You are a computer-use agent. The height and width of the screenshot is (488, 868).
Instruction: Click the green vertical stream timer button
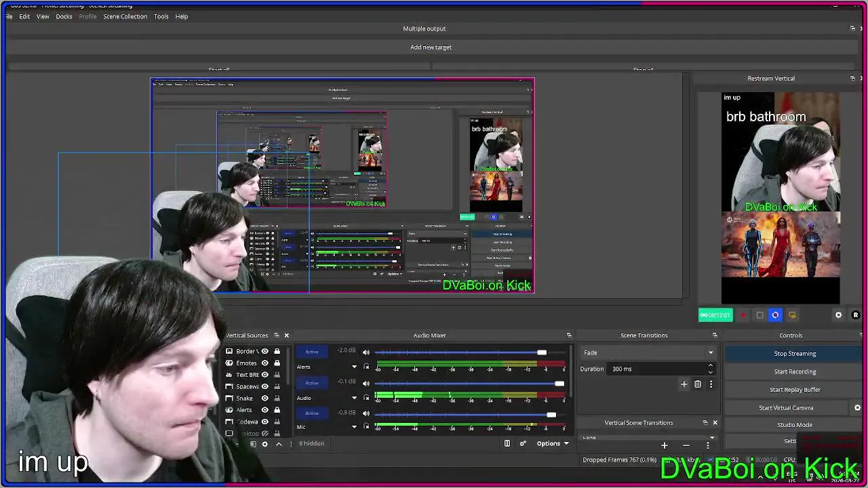(x=715, y=315)
